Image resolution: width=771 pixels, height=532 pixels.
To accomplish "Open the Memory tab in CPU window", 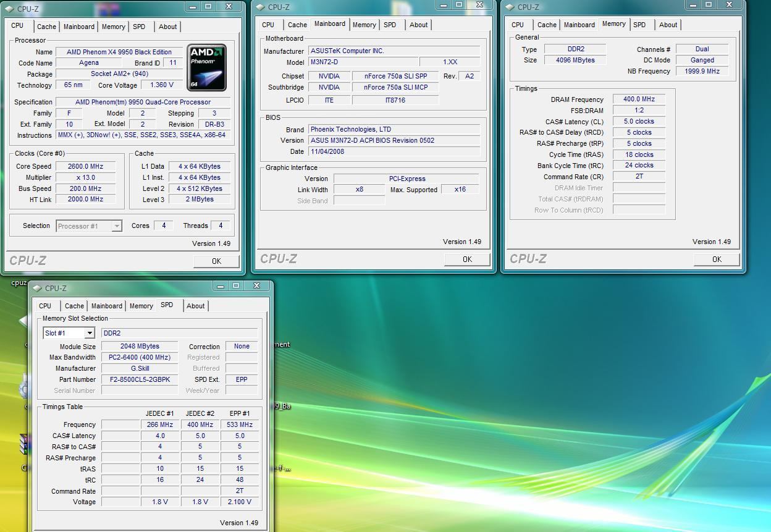I will tap(114, 27).
